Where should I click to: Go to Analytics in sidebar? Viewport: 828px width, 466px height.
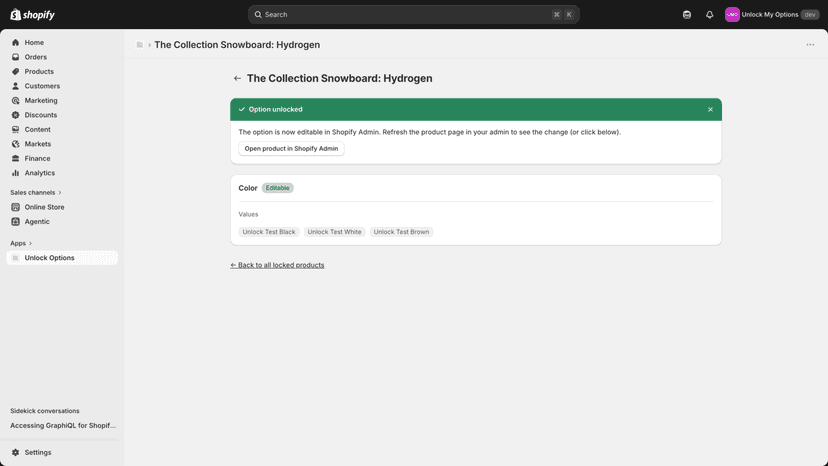click(x=40, y=173)
